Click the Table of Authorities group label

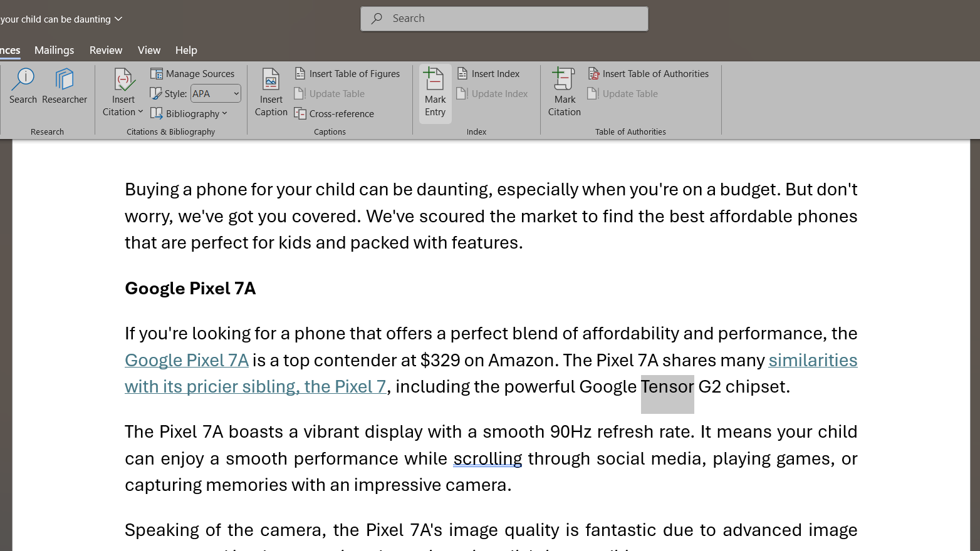pyautogui.click(x=630, y=132)
